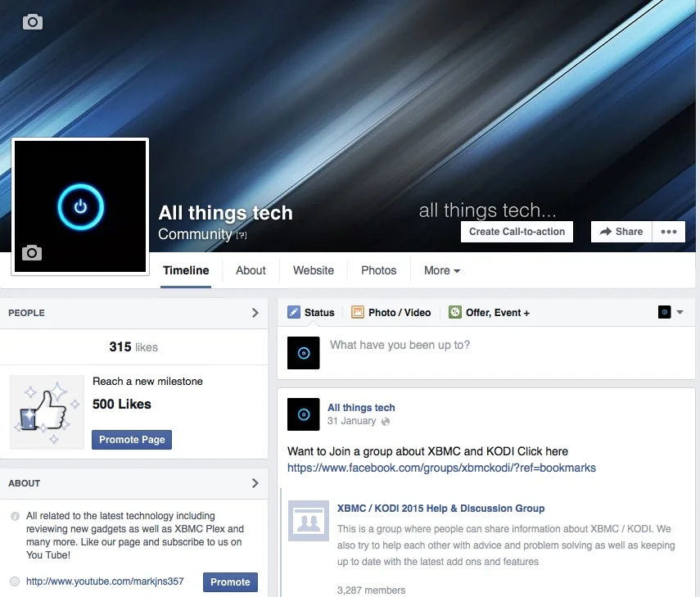Click the globe icon beside YouTube link
This screenshot has width=700, height=597.
(x=15, y=581)
